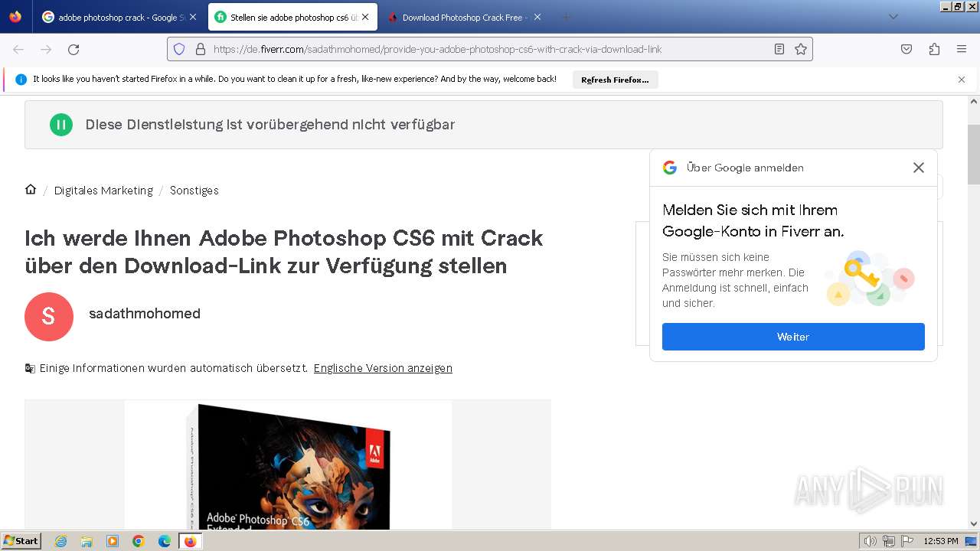
Task: Click the translation icon beside info text
Action: pos(30,368)
